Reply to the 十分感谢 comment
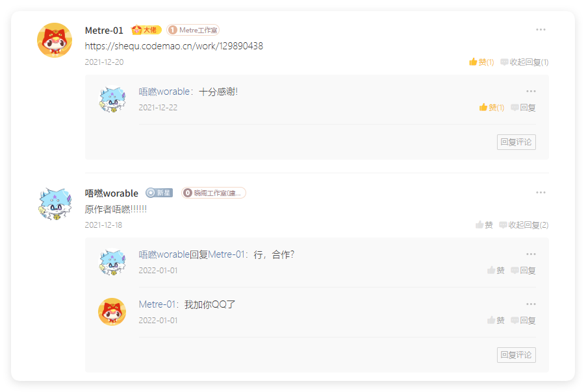This screenshot has width=586, height=392. (523, 108)
